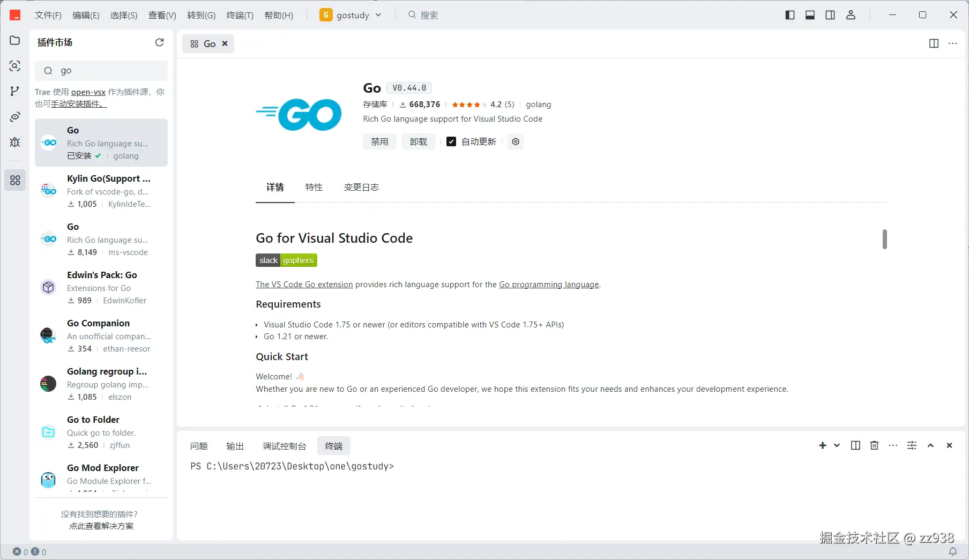Select the Go Companion plugin
Screen dimensions: 969x560
pyautogui.click(x=101, y=335)
